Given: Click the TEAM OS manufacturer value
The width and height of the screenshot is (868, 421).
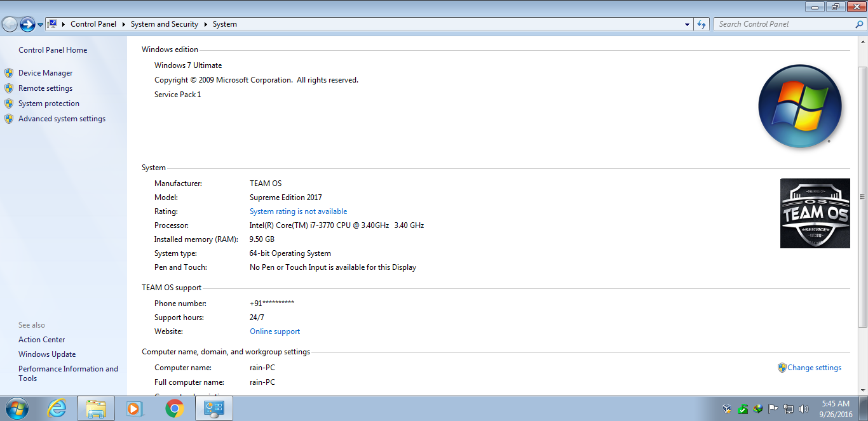Looking at the screenshot, I should [x=266, y=184].
